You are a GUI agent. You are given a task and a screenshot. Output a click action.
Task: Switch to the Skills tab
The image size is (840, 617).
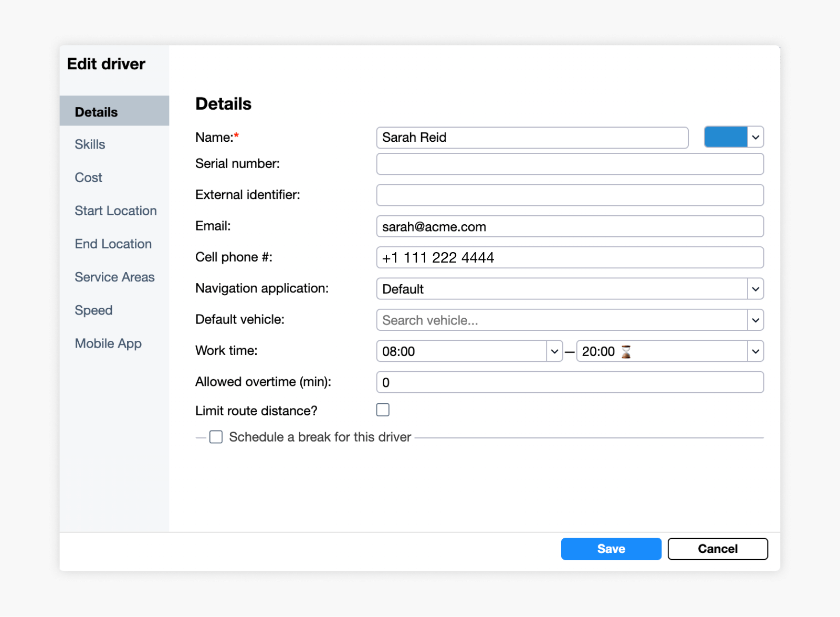[90, 144]
